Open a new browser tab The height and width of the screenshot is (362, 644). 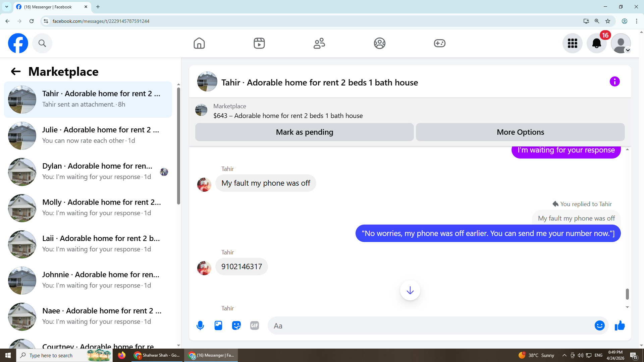click(x=98, y=7)
